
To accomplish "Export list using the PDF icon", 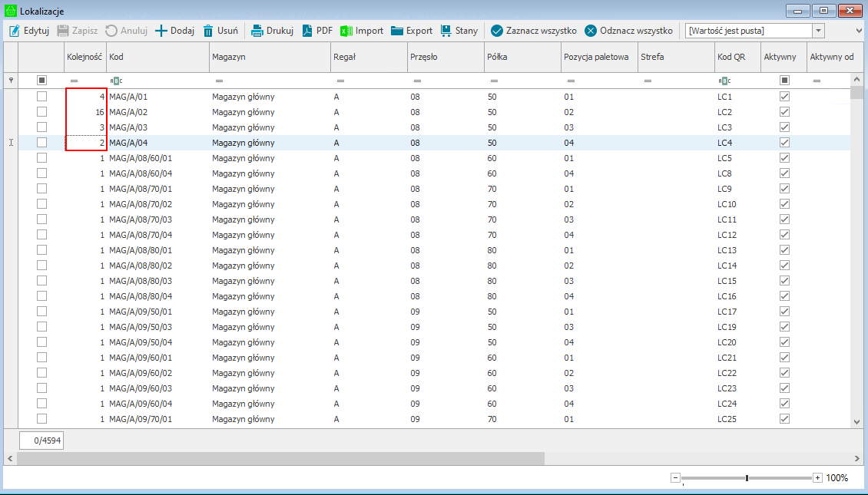I will pos(307,31).
